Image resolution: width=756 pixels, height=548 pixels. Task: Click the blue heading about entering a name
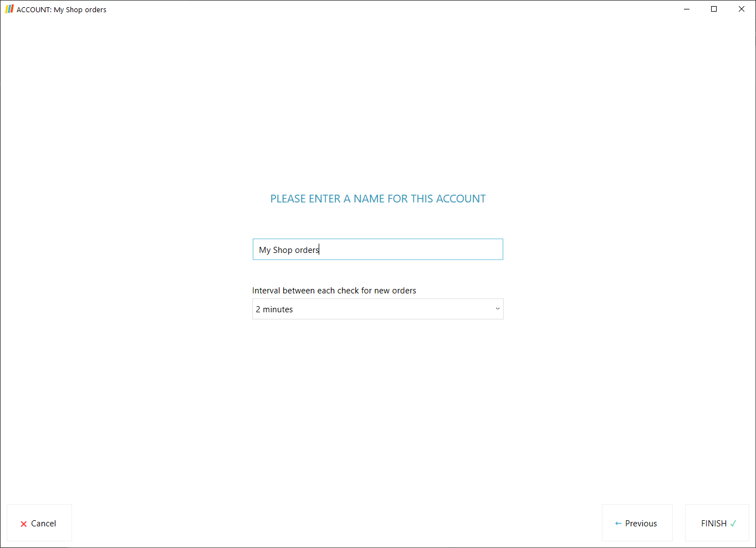point(377,199)
